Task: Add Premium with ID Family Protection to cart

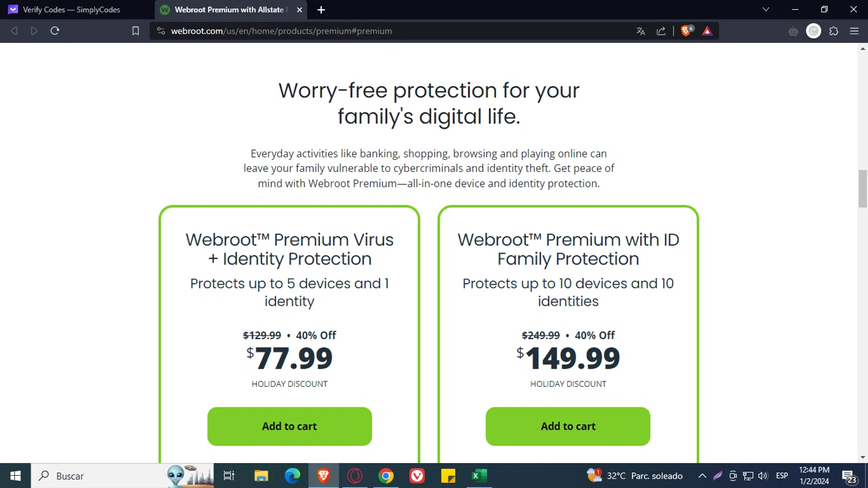Action: pos(568,427)
